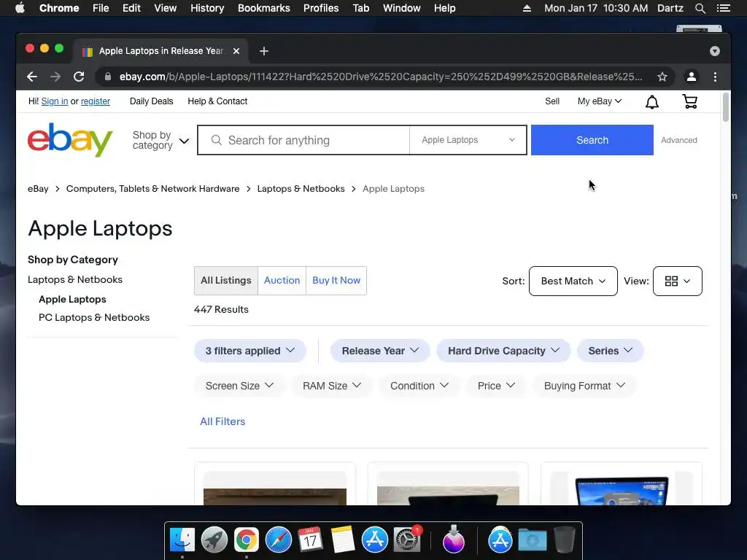Open the History menu in the menu bar
747x560 pixels.
(x=207, y=8)
